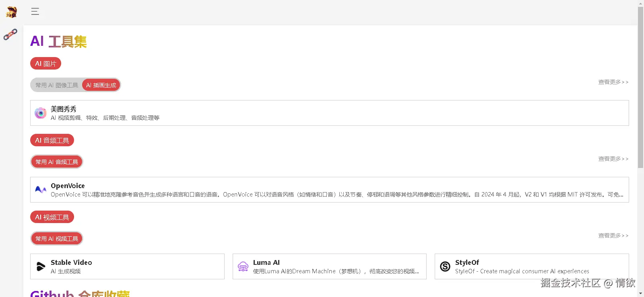The height and width of the screenshot is (297, 644).
Task: Open the Luma AI title
Action: click(x=266, y=262)
